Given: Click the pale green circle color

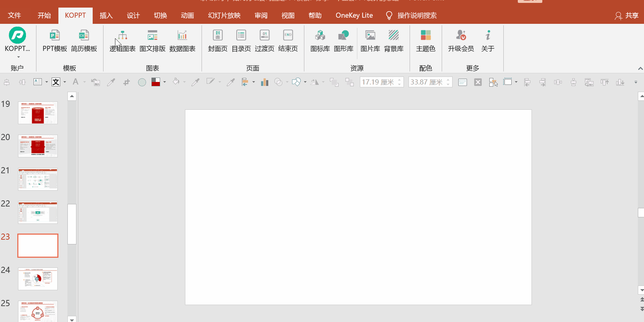Looking at the screenshot, I should point(142,82).
